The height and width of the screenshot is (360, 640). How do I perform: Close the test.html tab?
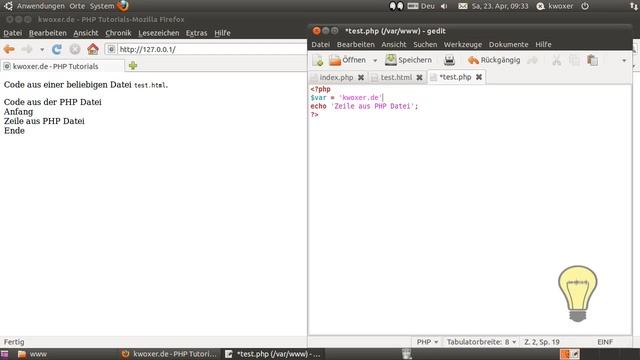(x=419, y=77)
